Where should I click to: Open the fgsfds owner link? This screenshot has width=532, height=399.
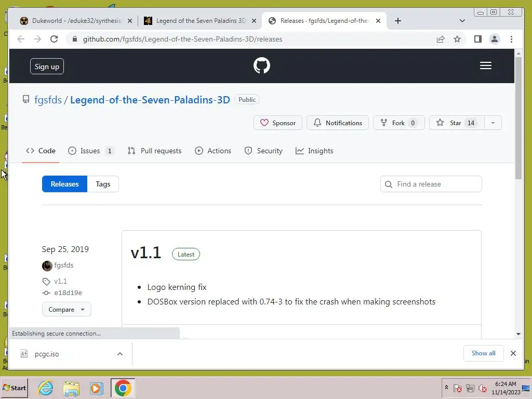(48, 100)
